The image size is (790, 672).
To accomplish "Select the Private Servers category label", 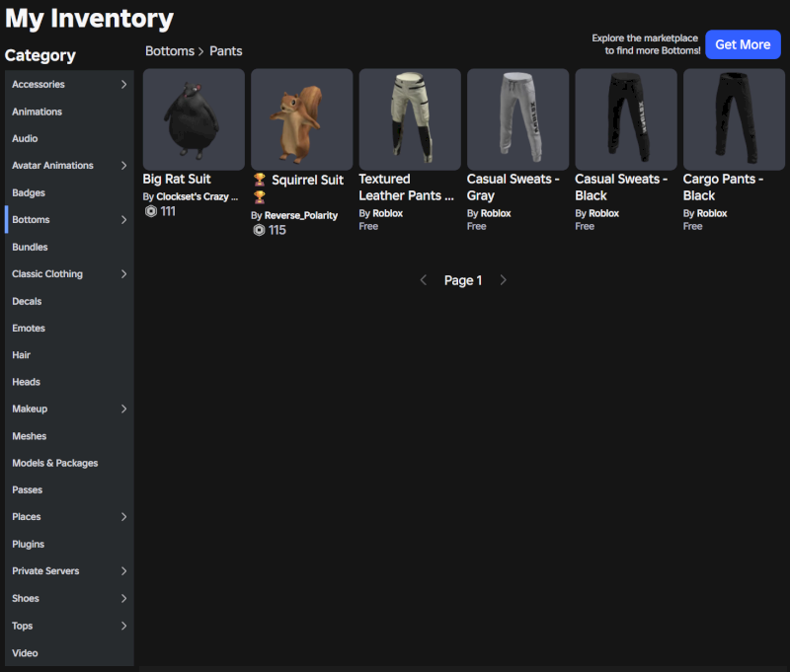I will tap(45, 571).
